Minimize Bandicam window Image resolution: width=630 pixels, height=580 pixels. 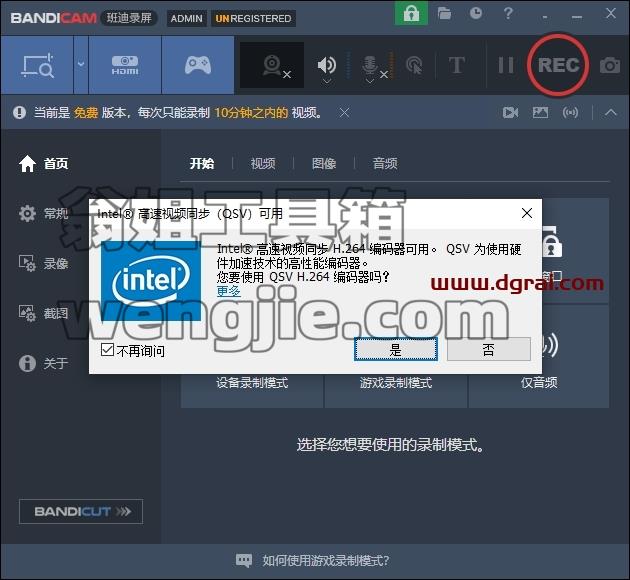pos(577,16)
